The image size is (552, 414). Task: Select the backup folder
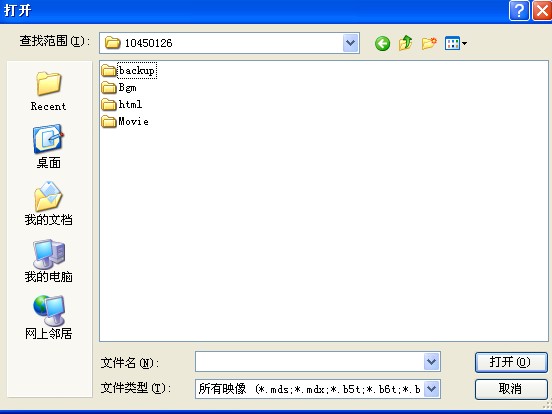(128, 70)
